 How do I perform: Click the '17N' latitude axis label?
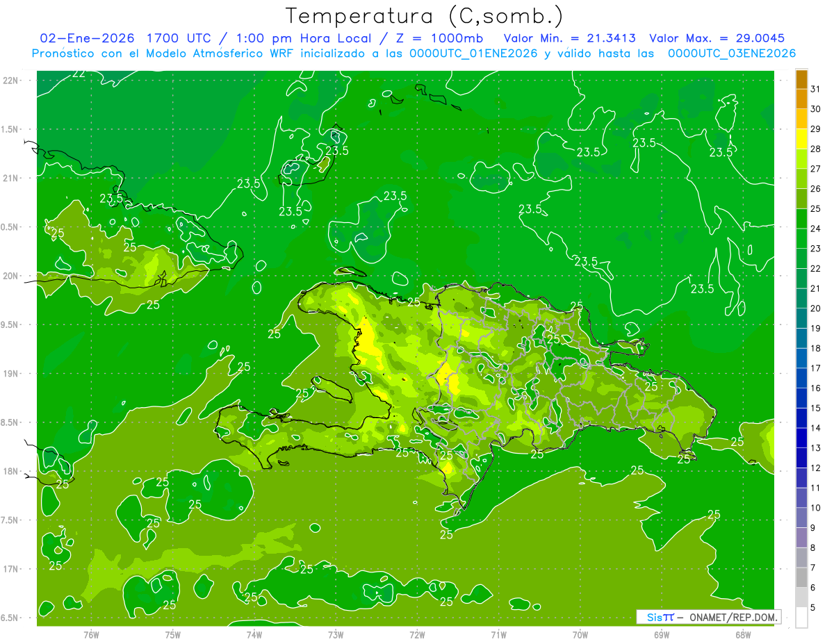[x=11, y=569]
